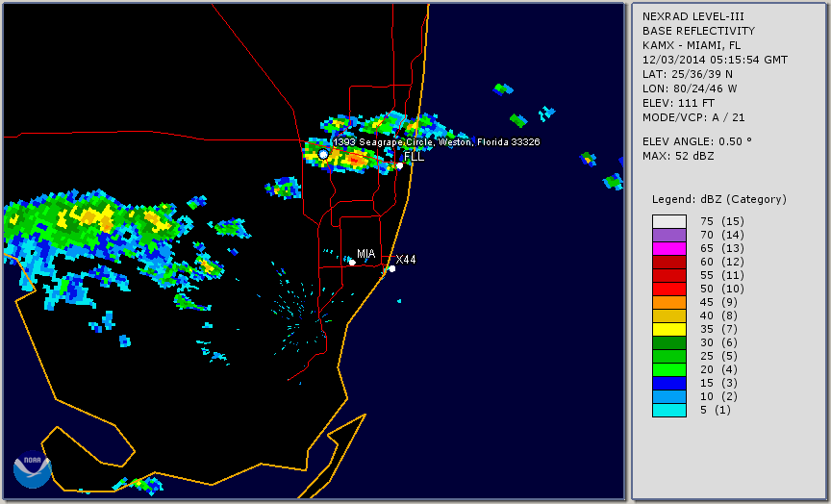Select the X44 marker dot
The height and width of the screenshot is (504, 831).
click(x=392, y=268)
